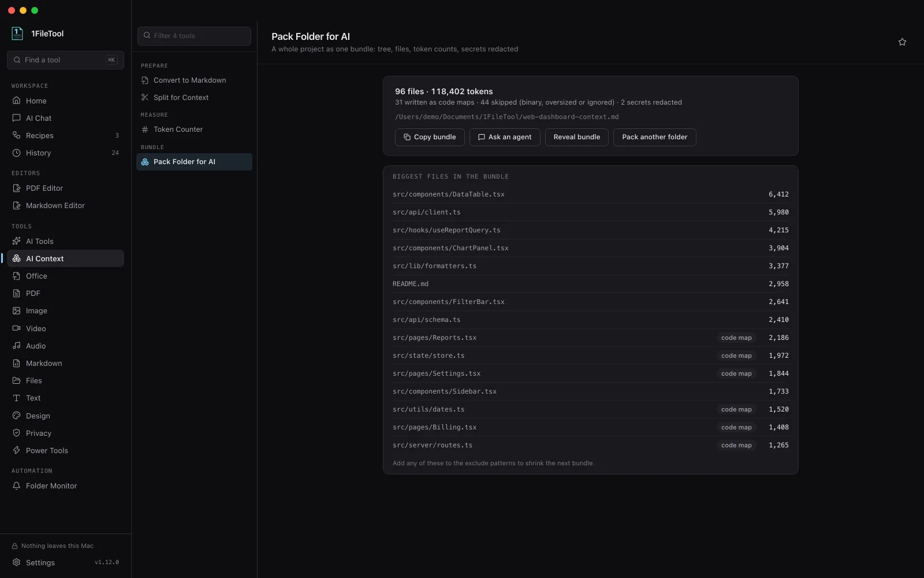
Task: Open the Video tools category
Action: pos(65,328)
